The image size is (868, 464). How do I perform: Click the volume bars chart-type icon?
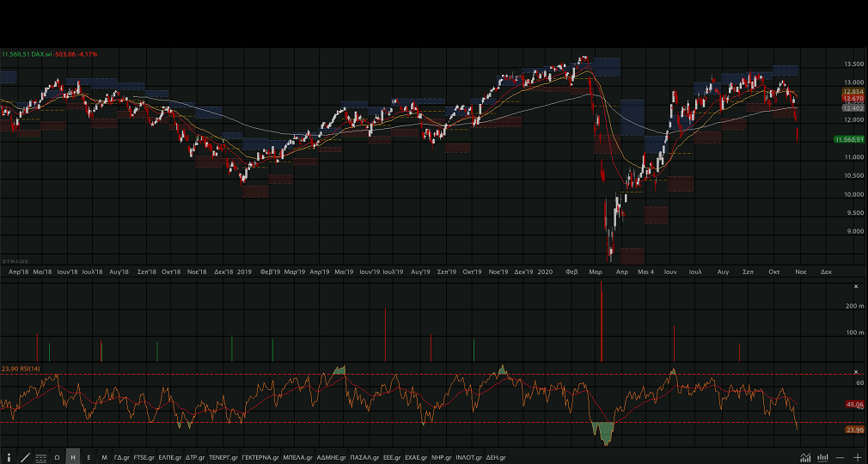click(x=821, y=457)
